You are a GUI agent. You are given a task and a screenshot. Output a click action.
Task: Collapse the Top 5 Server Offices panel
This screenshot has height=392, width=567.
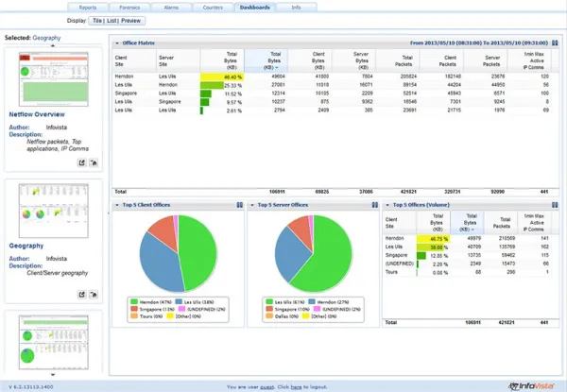tap(251, 204)
